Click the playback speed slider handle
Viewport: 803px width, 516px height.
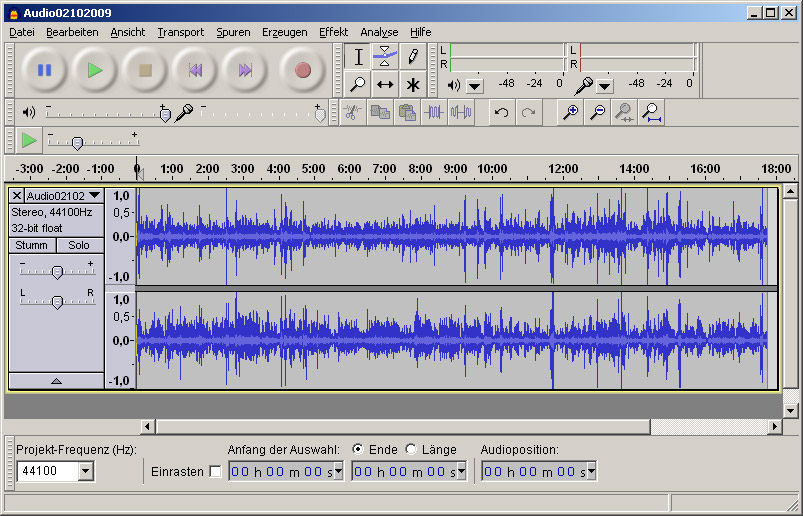[77, 143]
